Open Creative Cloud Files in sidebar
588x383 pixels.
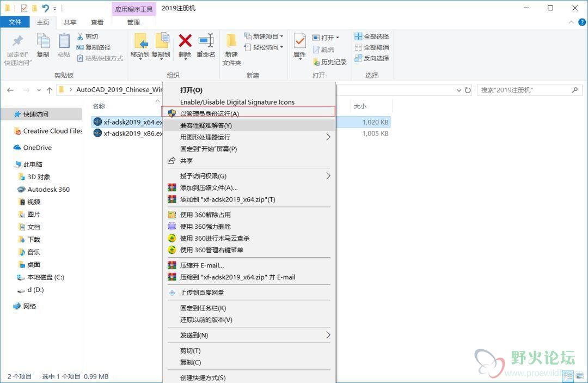[x=47, y=131]
